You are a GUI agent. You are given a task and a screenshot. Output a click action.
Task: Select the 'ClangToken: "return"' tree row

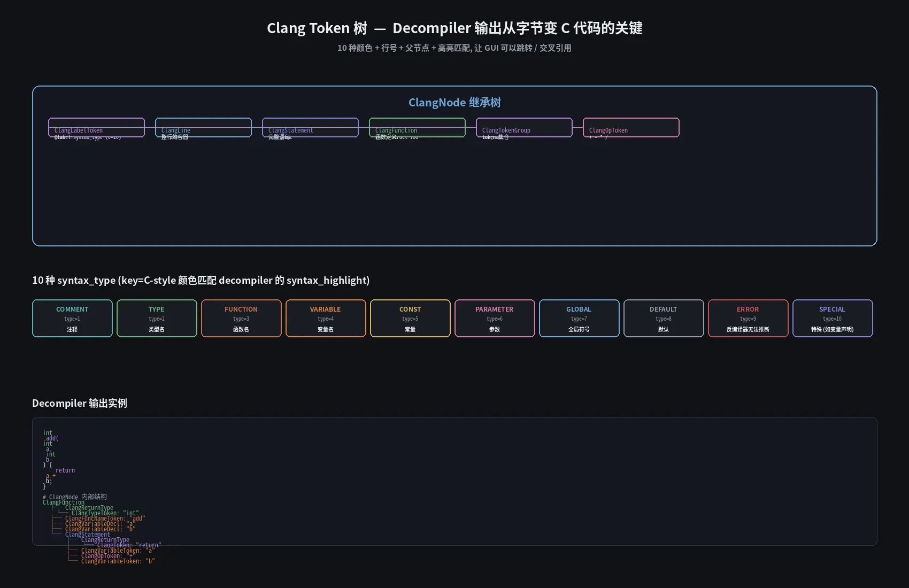coord(129,545)
